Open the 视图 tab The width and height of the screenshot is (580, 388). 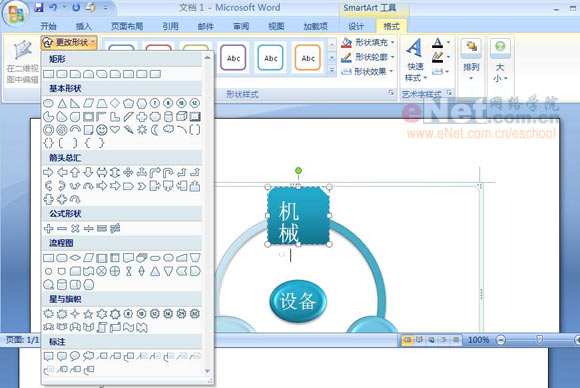tap(276, 26)
